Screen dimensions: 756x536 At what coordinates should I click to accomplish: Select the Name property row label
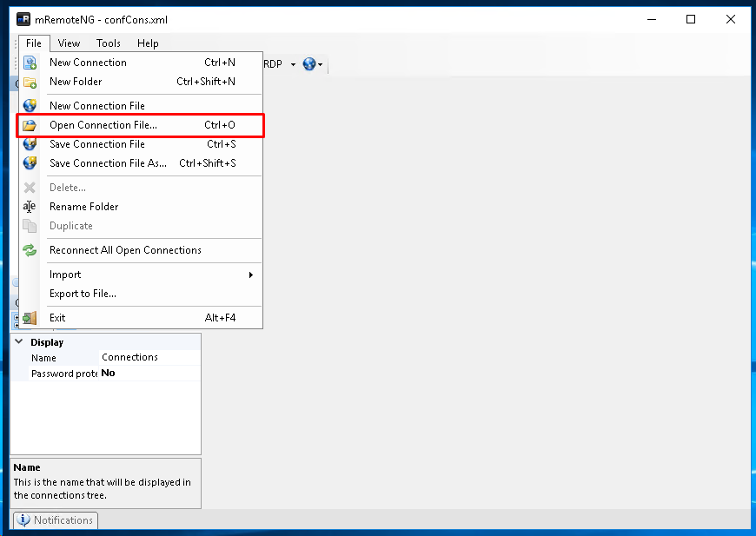43,358
